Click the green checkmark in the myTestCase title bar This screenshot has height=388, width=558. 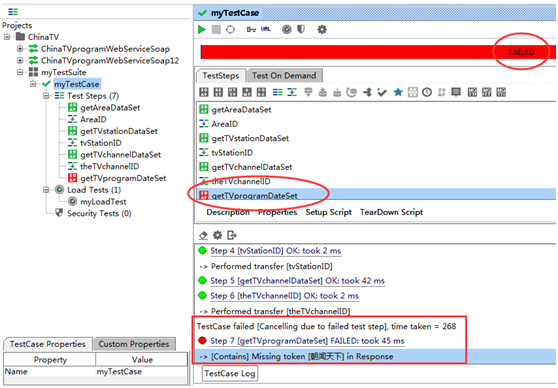pos(202,13)
